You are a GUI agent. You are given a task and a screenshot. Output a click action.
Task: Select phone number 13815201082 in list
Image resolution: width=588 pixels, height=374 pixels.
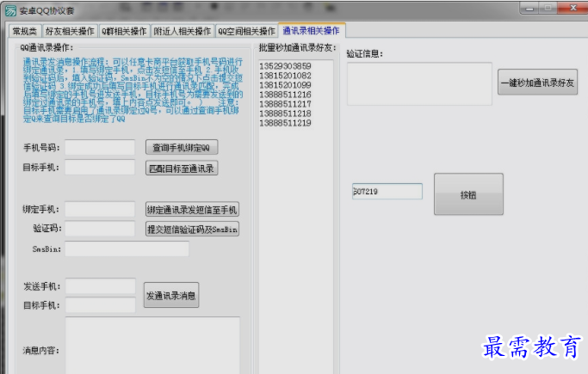285,76
